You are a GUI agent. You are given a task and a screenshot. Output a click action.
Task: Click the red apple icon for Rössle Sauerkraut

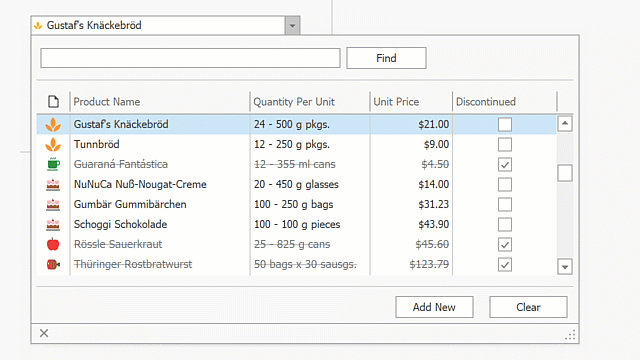(x=53, y=244)
